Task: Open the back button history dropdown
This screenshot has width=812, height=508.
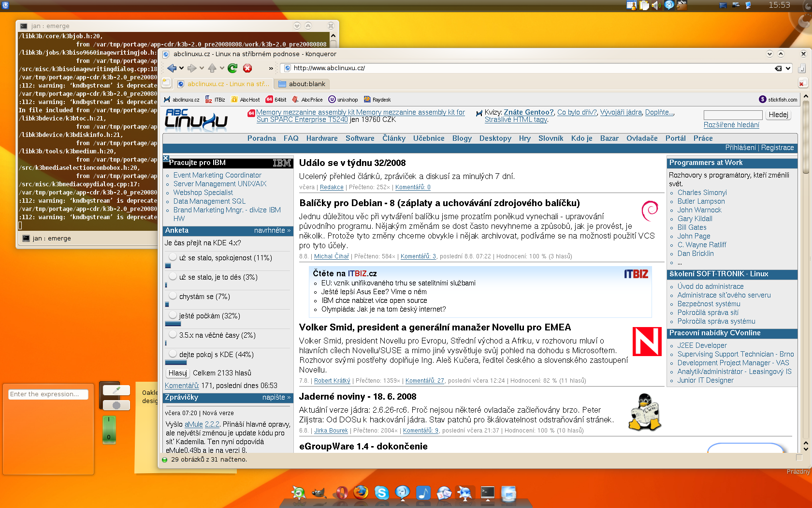Action: 181,68
